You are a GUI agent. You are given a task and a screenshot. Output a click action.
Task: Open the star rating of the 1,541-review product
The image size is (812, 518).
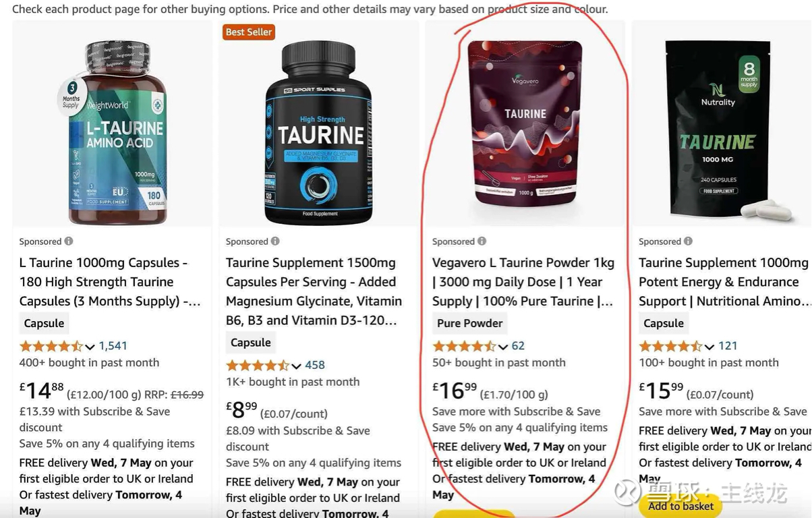click(51, 346)
